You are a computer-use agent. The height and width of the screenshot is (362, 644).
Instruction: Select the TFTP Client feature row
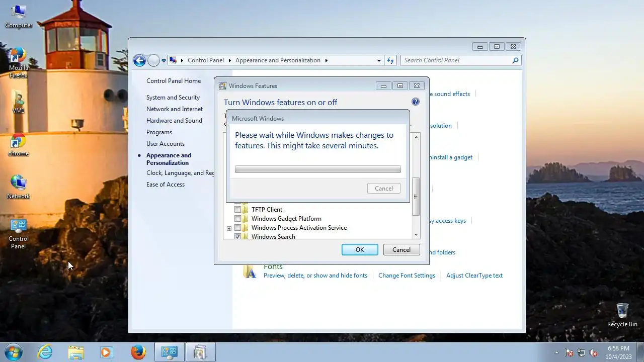point(267,210)
